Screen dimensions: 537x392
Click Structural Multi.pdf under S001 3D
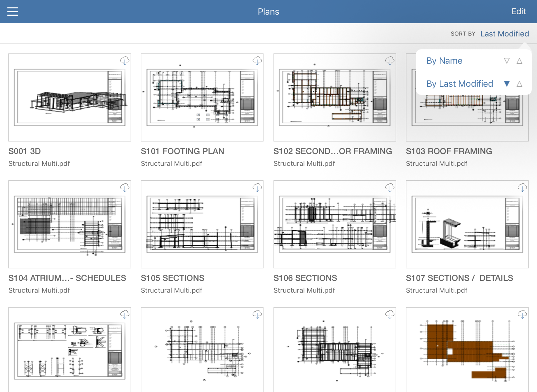pyautogui.click(x=39, y=163)
